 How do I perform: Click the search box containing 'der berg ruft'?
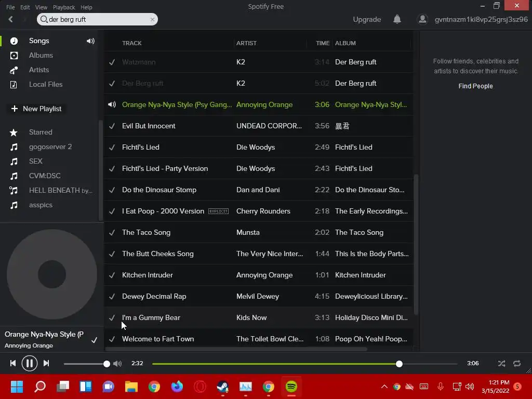(x=97, y=19)
